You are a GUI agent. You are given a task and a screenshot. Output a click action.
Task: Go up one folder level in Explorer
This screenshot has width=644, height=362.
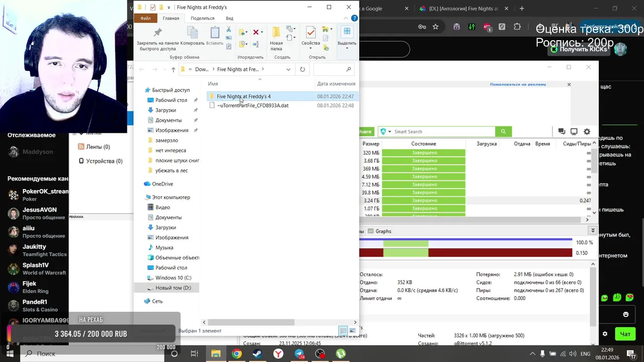tap(173, 69)
